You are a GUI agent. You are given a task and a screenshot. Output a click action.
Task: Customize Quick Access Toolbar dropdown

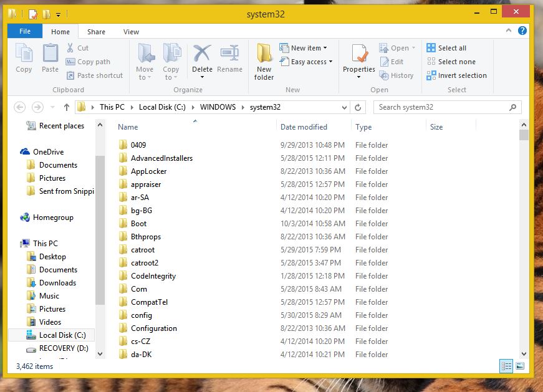59,14
